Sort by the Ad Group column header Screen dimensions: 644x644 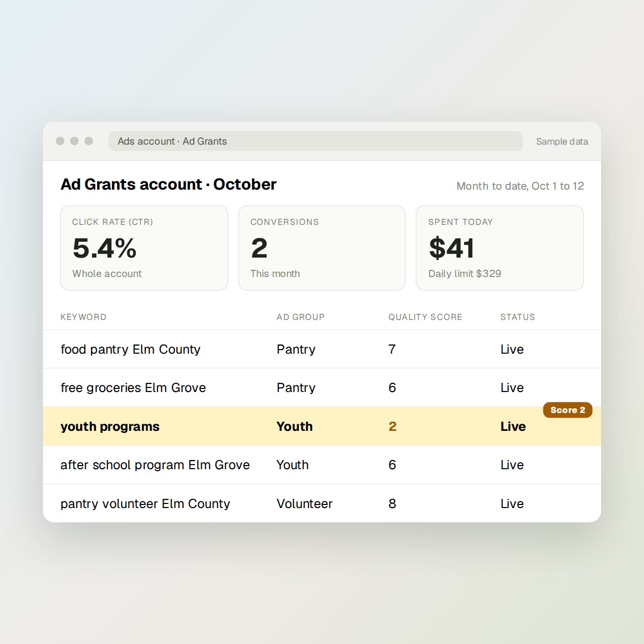(301, 317)
